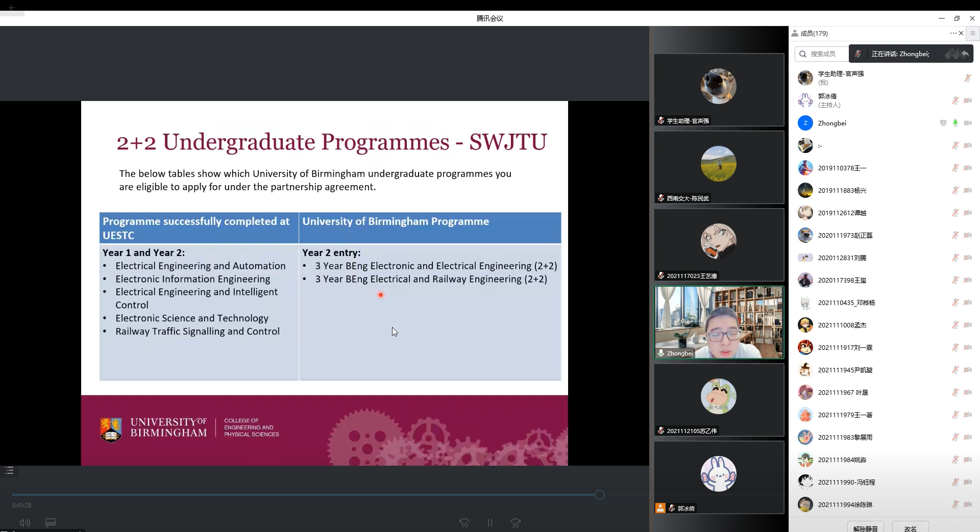Open members panel more options (three dots)

952,33
